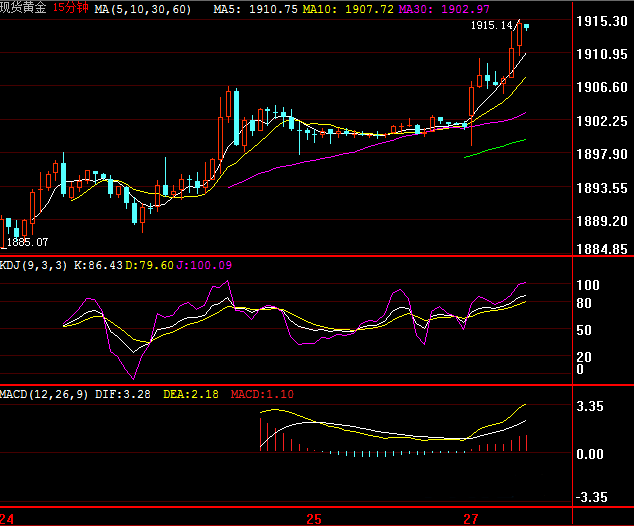
Task: Select date marker 25 on the time axis
Action: click(x=314, y=519)
